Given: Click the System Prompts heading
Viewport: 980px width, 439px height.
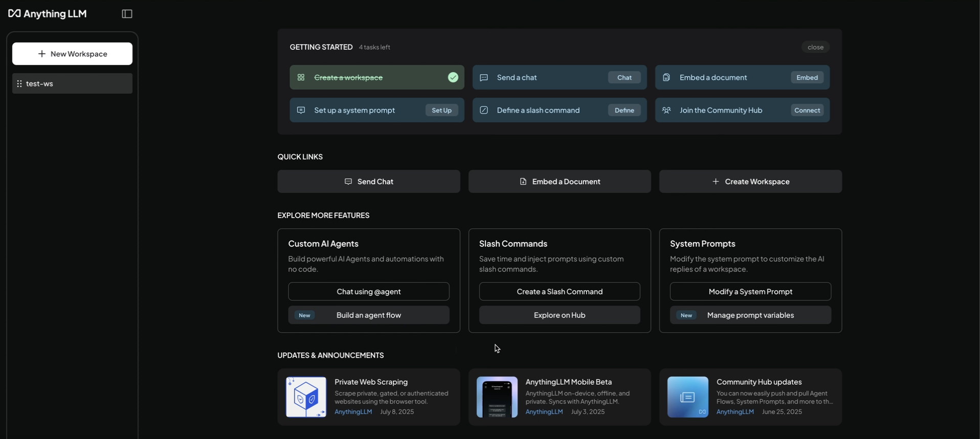Looking at the screenshot, I should (x=703, y=244).
